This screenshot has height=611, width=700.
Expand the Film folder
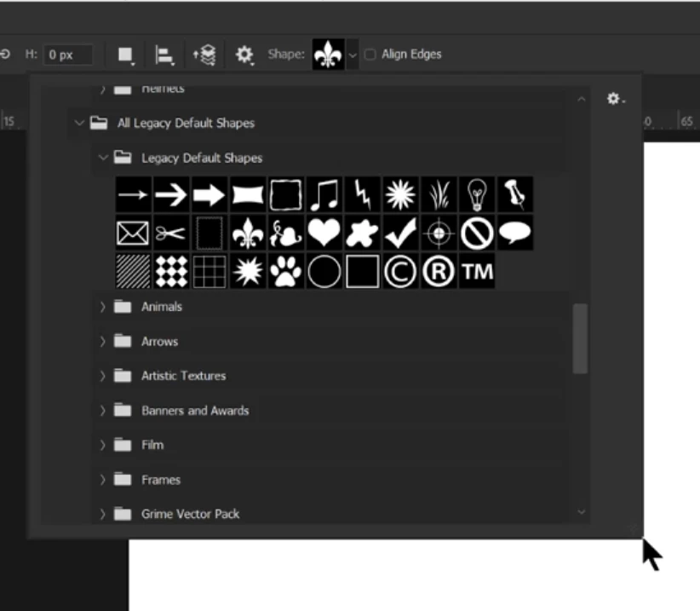point(103,446)
